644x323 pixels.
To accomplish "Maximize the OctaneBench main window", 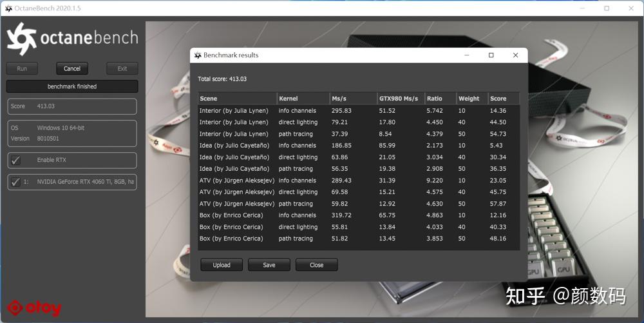I will (x=607, y=8).
